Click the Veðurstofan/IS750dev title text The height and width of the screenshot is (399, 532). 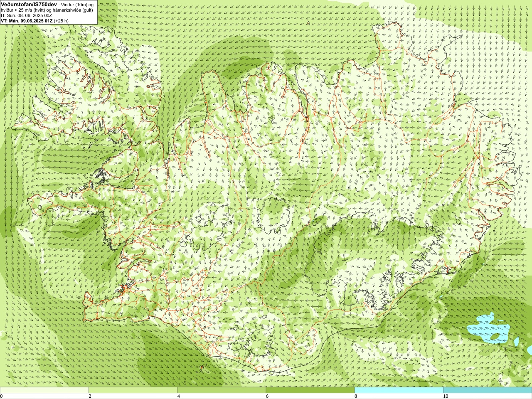29,4
